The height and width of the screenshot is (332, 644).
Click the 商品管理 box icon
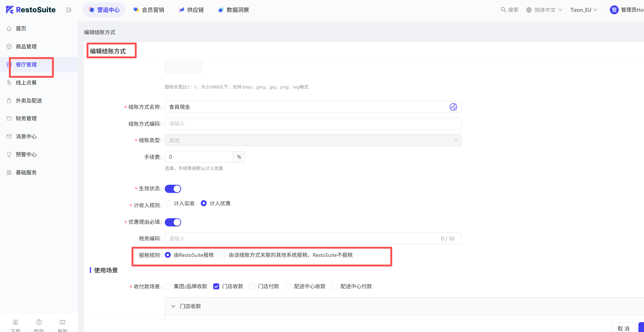[9, 47]
